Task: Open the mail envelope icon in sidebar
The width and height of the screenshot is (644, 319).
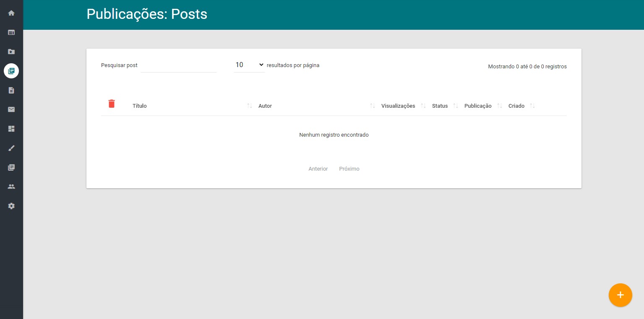Action: point(11,109)
